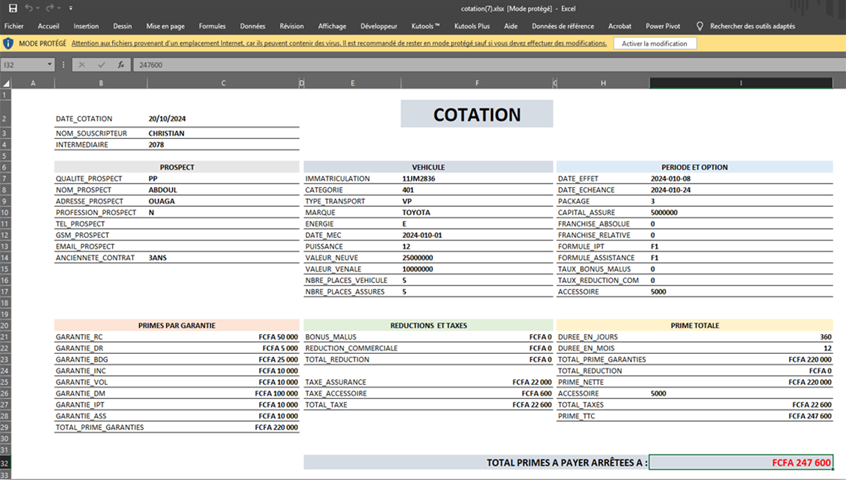Image resolution: width=846 pixels, height=480 pixels.
Task: Switch to the Power Pivot tab
Action: [x=662, y=26]
